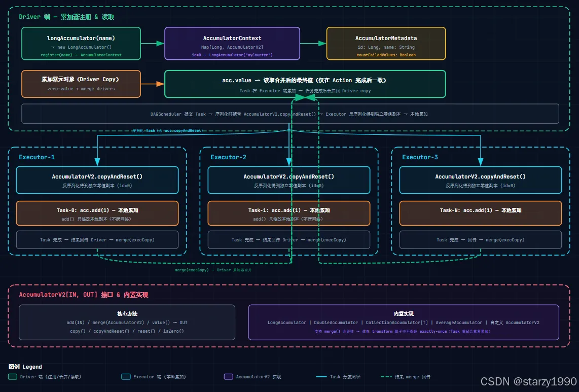Click the 'Driver 端' section heading

pyautogui.click(x=66, y=17)
